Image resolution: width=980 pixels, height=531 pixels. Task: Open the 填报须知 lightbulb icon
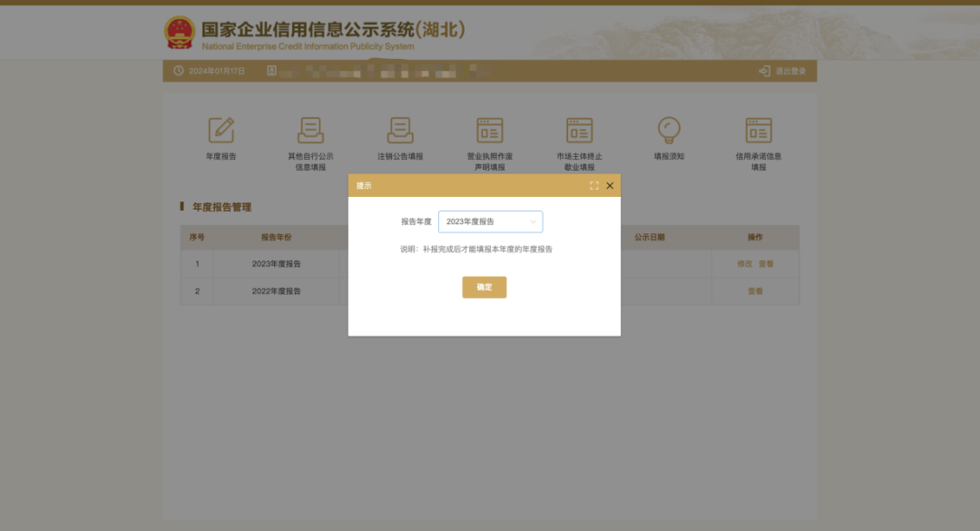[x=669, y=131]
